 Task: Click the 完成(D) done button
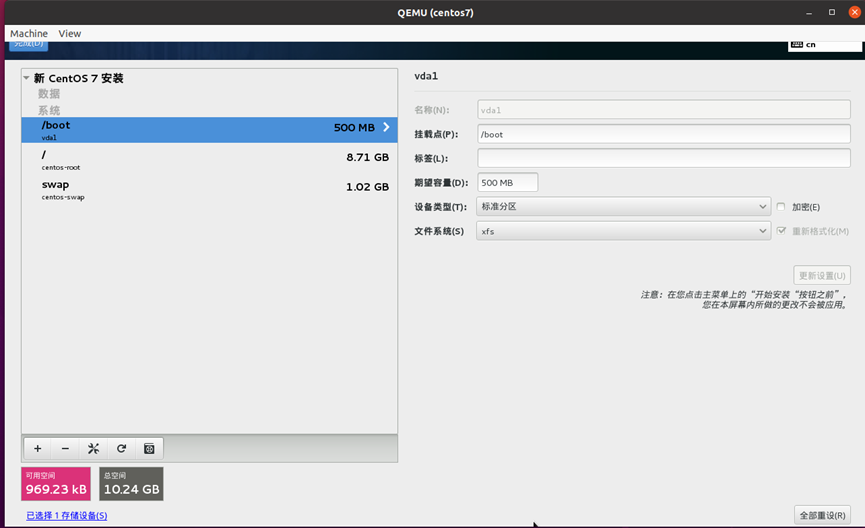tap(29, 45)
